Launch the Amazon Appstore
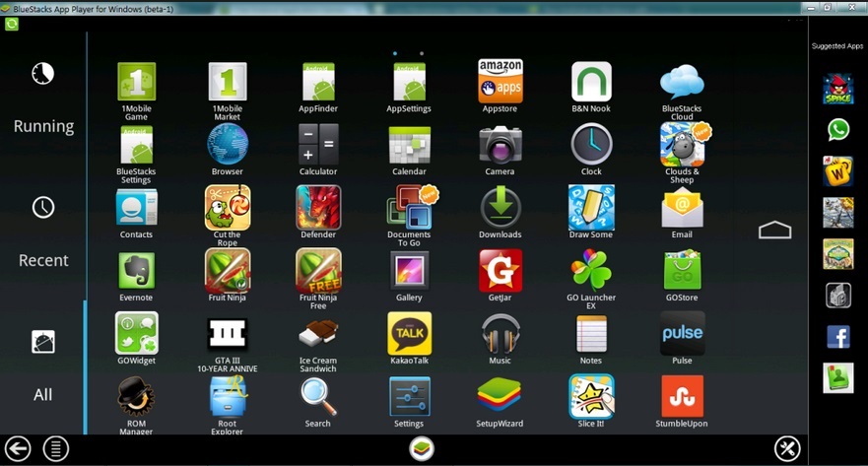 (x=500, y=81)
